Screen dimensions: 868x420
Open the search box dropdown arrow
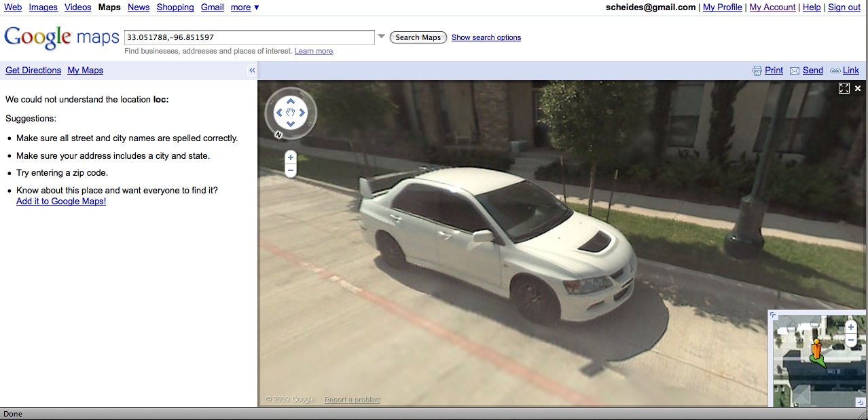click(x=382, y=37)
